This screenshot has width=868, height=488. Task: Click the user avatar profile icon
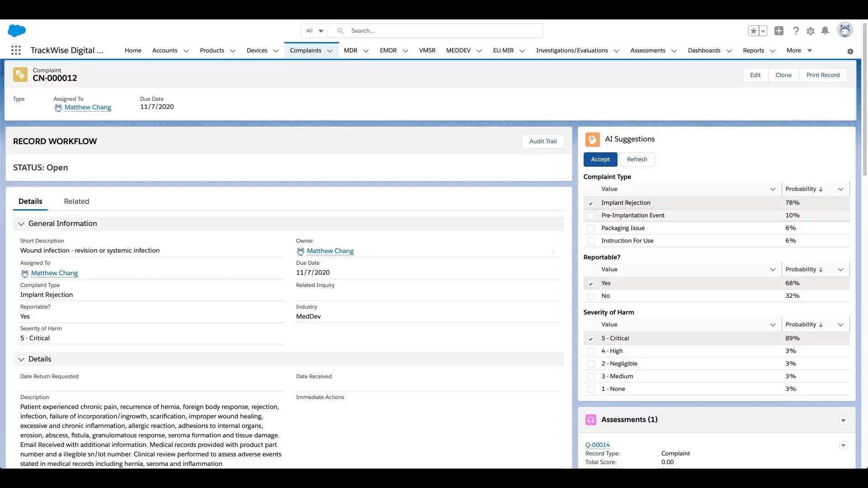[844, 30]
